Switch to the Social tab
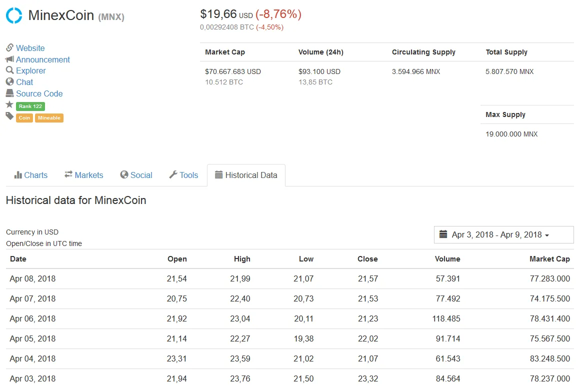Image resolution: width=584 pixels, height=392 pixels. pos(136,175)
